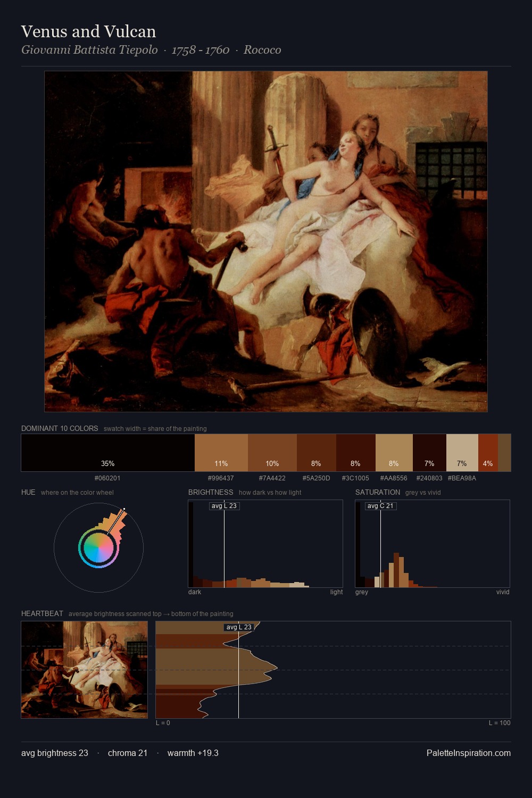Viewport: 532px width, 798px height.
Task: Open the small painting thumbnail beside Heartbeat chart
Action: [84, 670]
